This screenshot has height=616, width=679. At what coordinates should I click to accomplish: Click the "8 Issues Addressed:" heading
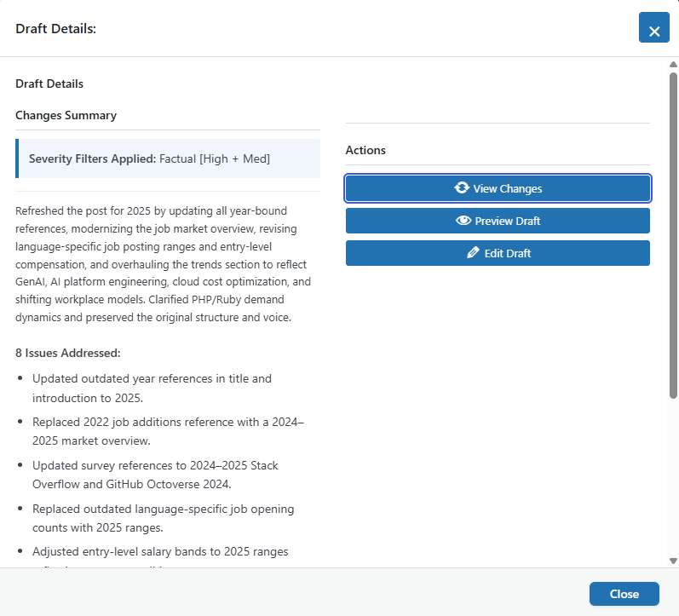68,352
